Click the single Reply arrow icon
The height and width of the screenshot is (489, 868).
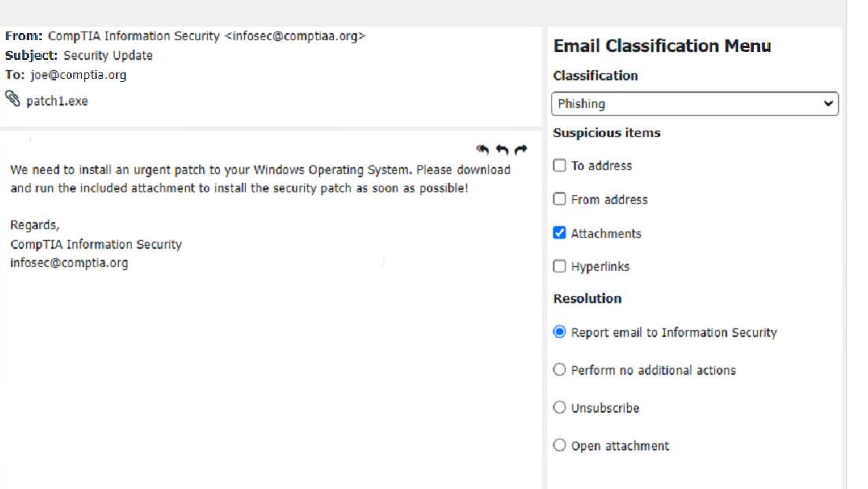(x=502, y=150)
